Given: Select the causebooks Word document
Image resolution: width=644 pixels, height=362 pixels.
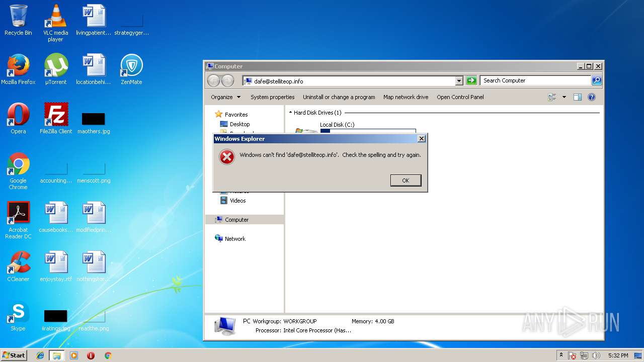Looking at the screenshot, I should (55, 217).
